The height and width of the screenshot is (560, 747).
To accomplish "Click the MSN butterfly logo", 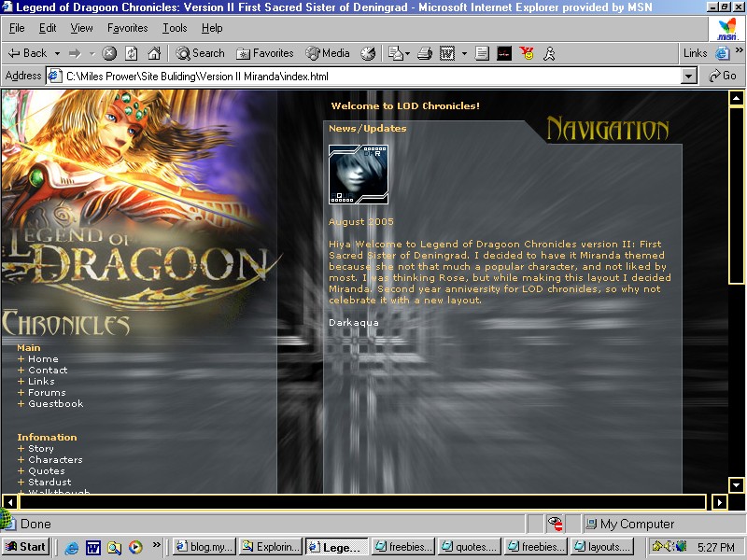I will pyautogui.click(x=727, y=29).
